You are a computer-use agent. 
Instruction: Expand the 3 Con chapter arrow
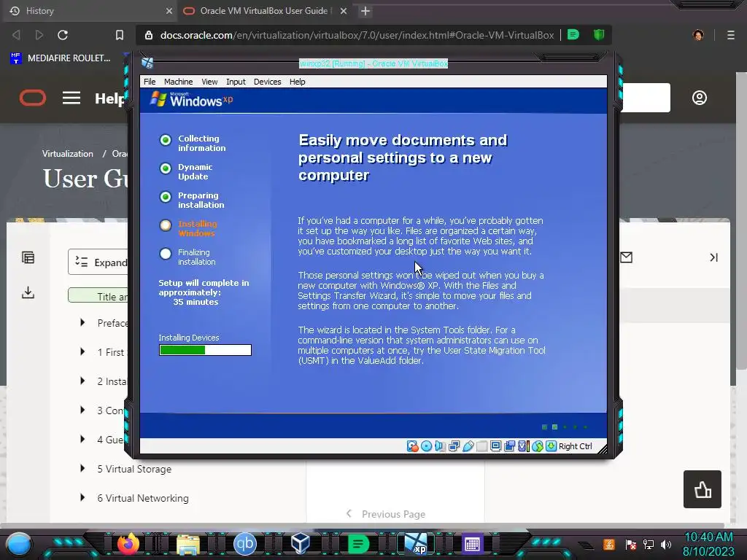(x=82, y=410)
